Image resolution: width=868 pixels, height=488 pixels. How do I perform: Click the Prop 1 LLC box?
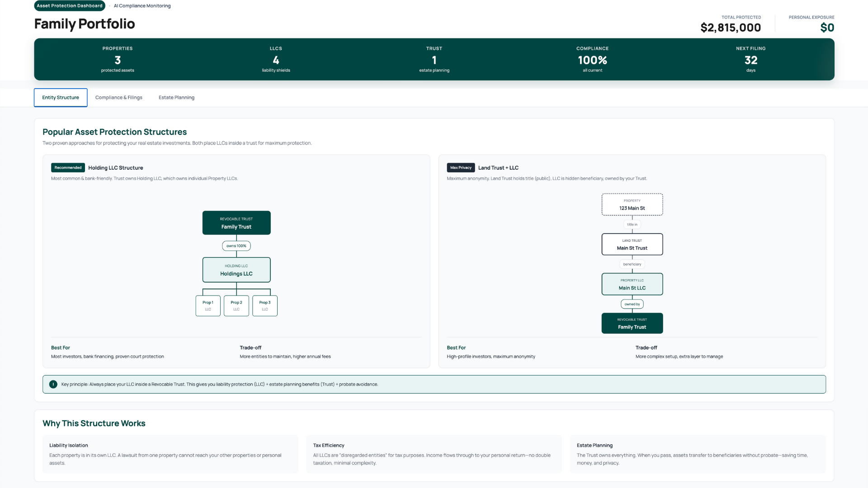click(208, 306)
